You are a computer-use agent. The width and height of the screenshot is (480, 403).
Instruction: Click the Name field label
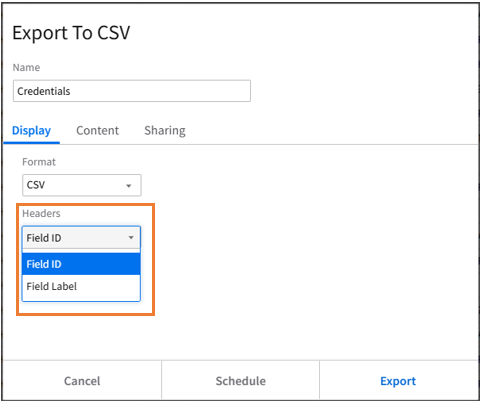pos(26,67)
